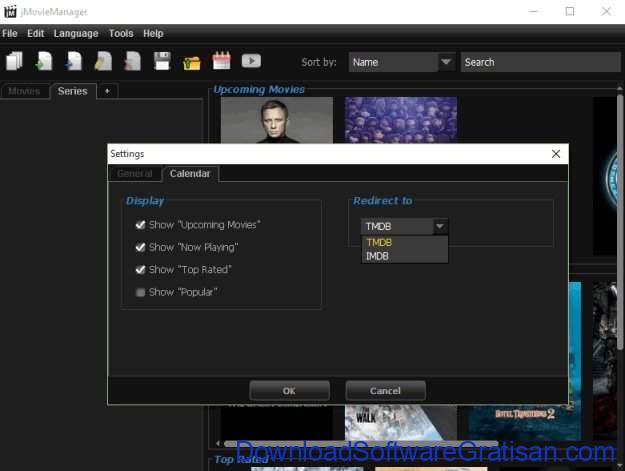This screenshot has width=625, height=471.
Task: Uncheck Show "Upcoming Movies" checkbox
Action: tap(141, 225)
